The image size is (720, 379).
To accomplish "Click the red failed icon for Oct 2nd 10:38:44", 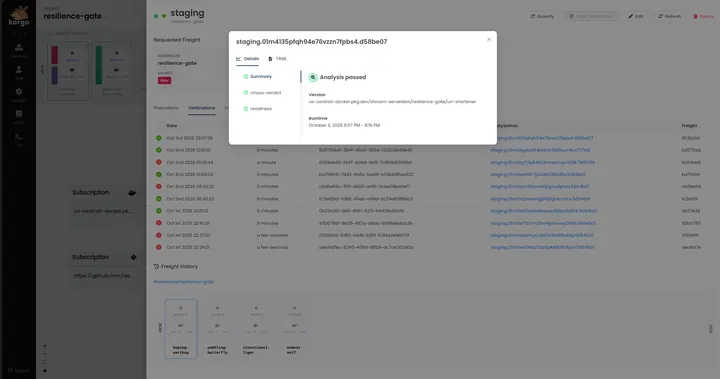I will (158, 162).
